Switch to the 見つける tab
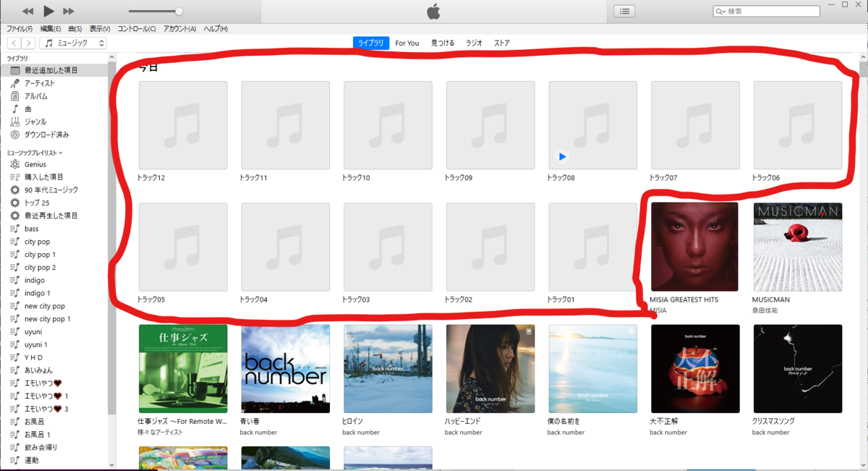The width and height of the screenshot is (868, 471). 443,43
